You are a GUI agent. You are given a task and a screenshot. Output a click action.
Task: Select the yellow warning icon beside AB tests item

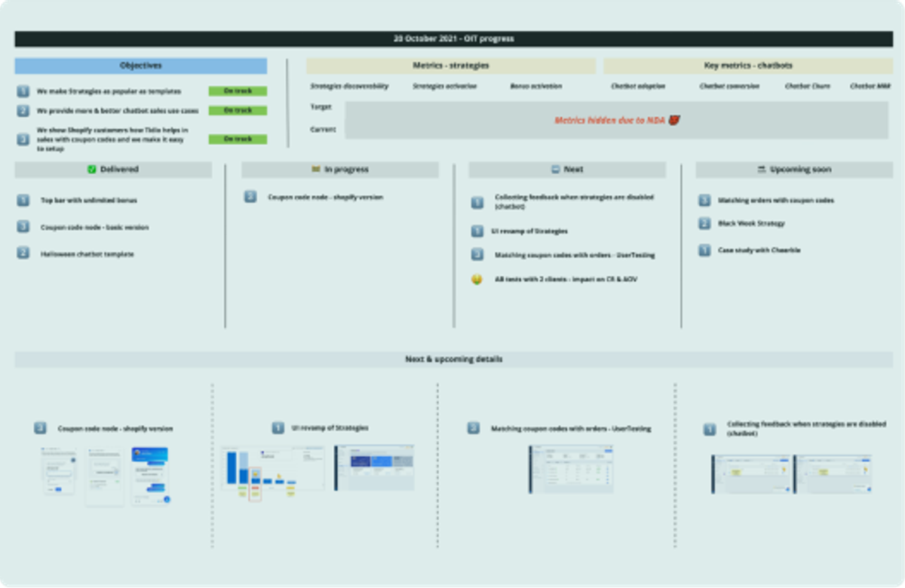click(x=477, y=278)
